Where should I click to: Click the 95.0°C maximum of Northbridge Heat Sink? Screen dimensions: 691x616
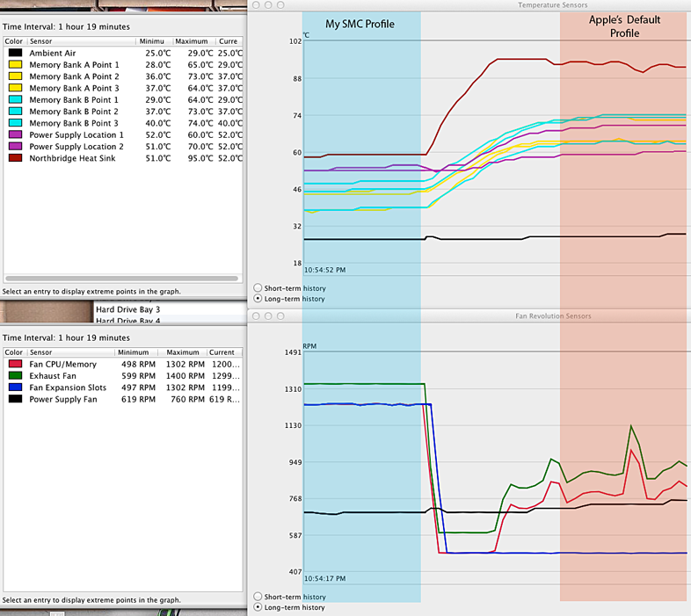[x=200, y=158]
